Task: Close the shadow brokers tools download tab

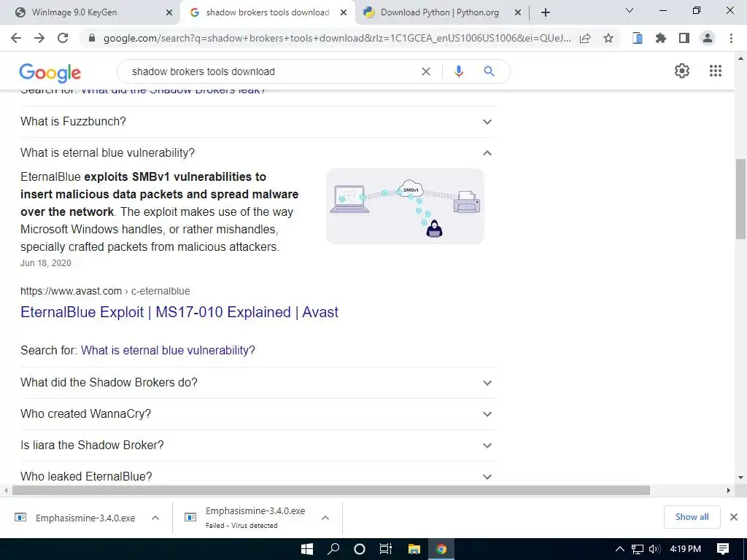Action: click(x=343, y=12)
